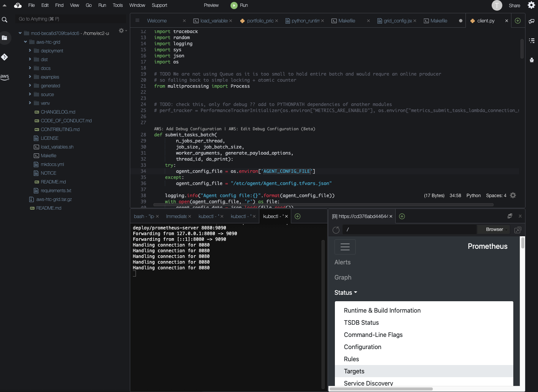Open the AWS Explorer sidebar icon
The height and width of the screenshot is (392, 538).
click(x=5, y=77)
